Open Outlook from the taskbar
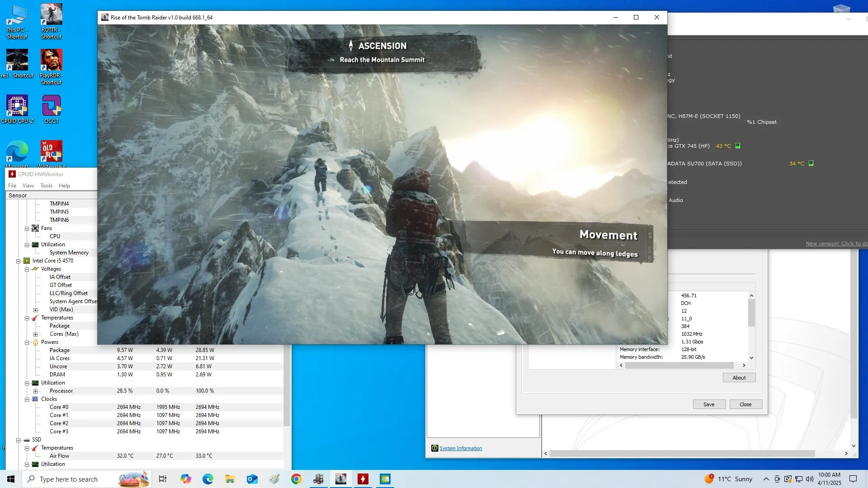 pos(252,479)
